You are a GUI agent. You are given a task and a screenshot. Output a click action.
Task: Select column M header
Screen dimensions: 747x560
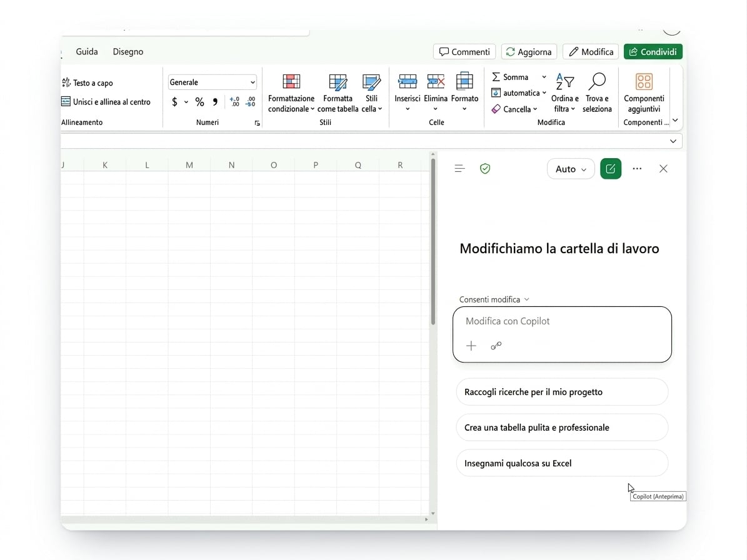[189, 165]
